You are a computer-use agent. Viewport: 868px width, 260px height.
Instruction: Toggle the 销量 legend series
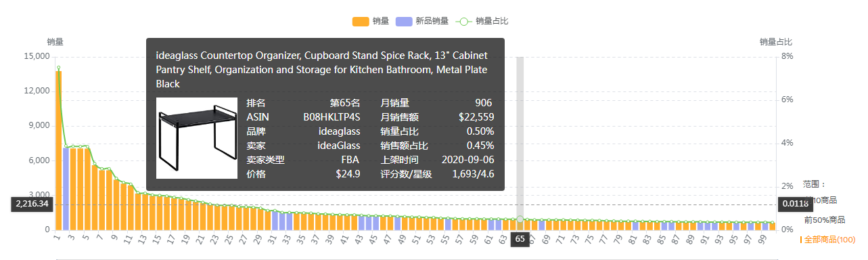click(x=370, y=21)
